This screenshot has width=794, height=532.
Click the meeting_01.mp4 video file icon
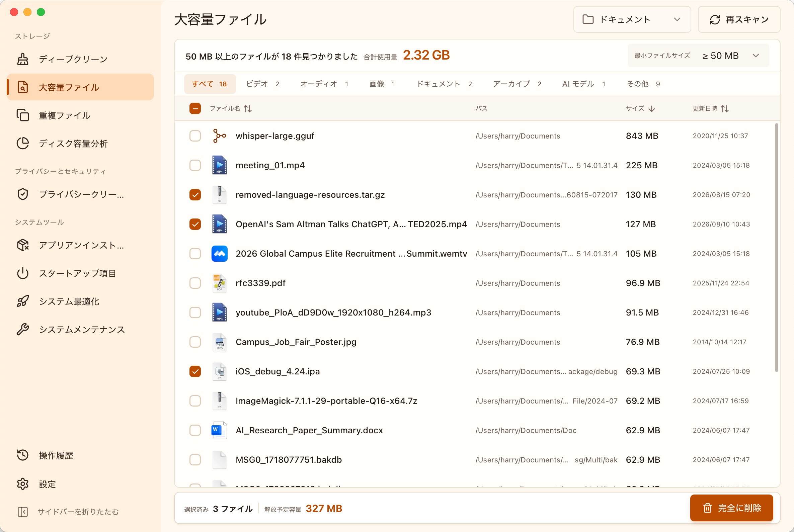click(x=219, y=165)
